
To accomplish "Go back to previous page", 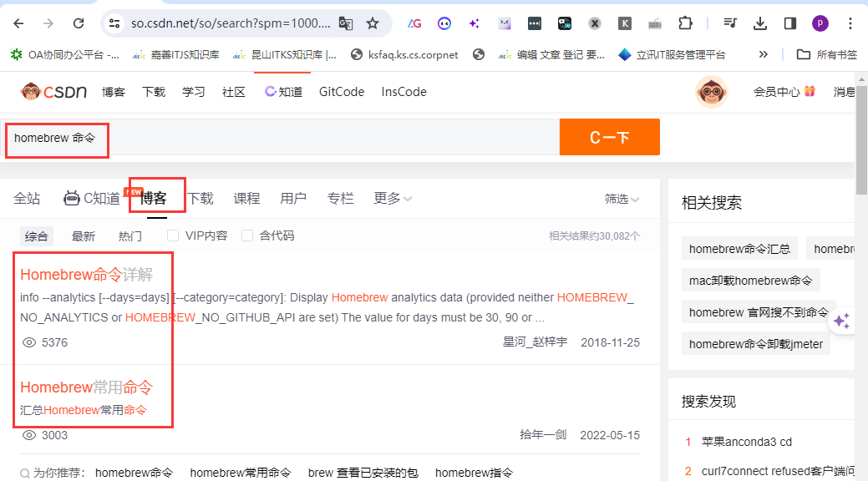I will (x=19, y=23).
